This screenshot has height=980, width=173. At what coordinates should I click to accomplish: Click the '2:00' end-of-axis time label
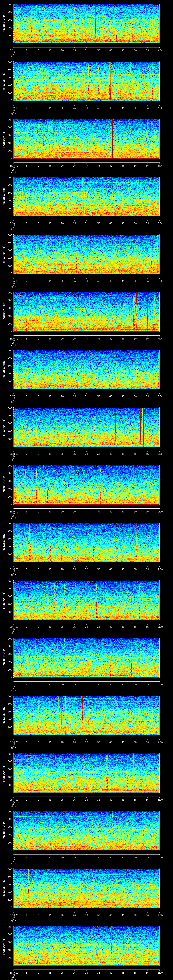pos(160,50)
